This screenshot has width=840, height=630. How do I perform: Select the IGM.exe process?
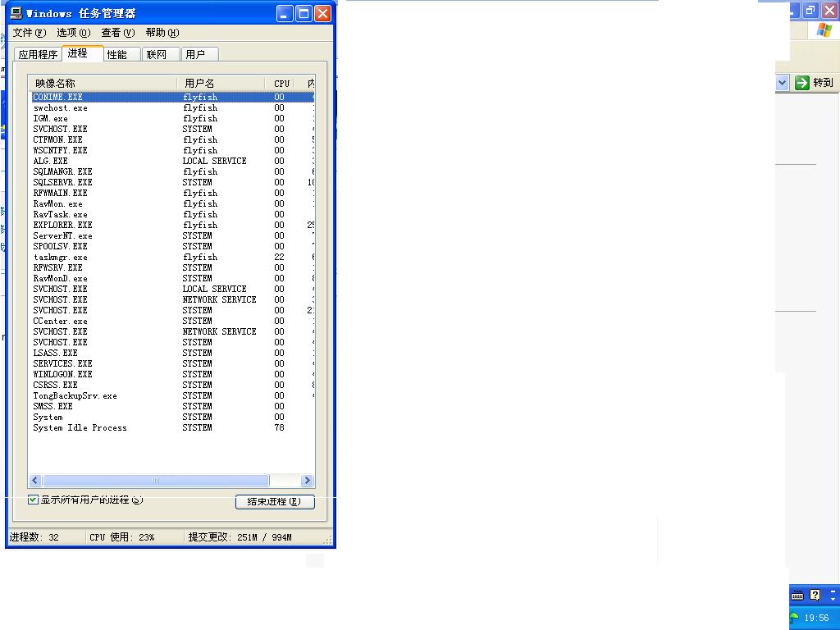[x=50, y=118]
